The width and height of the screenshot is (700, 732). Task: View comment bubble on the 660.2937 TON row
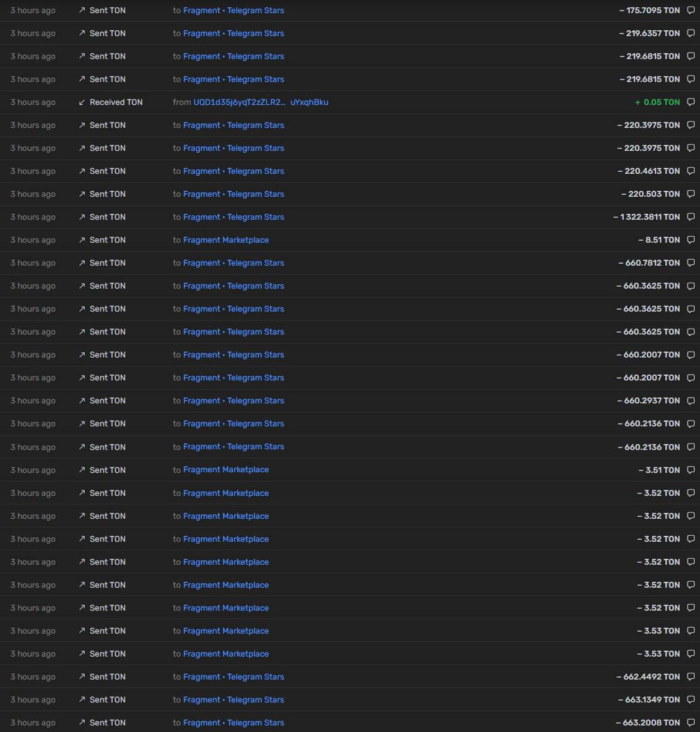[x=691, y=401]
